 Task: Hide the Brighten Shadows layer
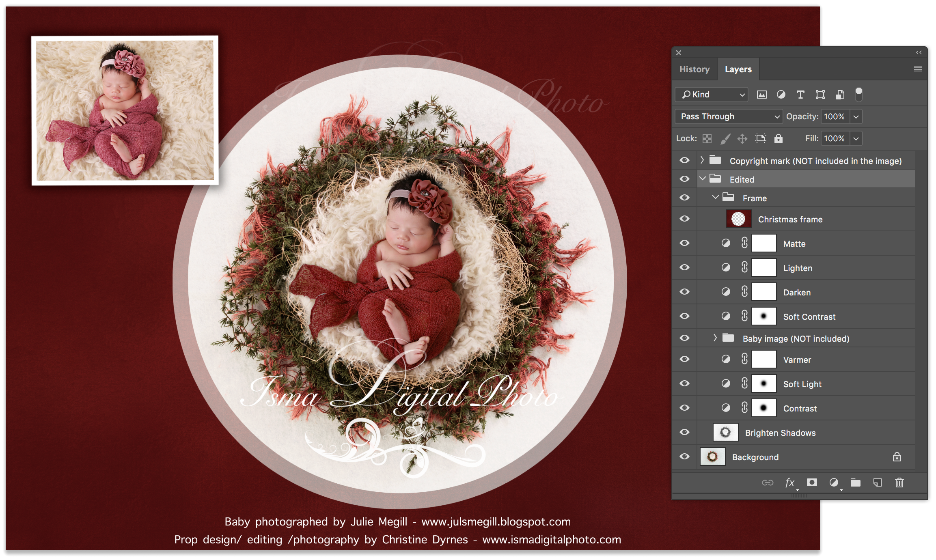pos(685,433)
